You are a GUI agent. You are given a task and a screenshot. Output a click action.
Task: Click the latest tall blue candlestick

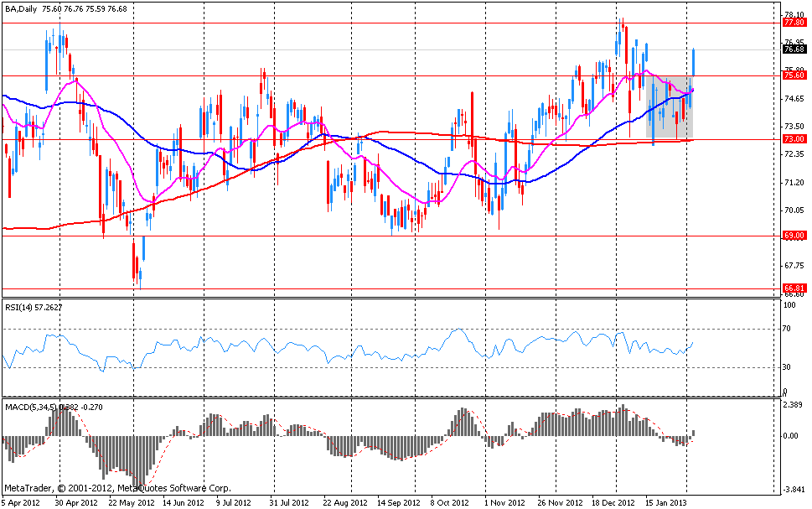pyautogui.click(x=694, y=61)
